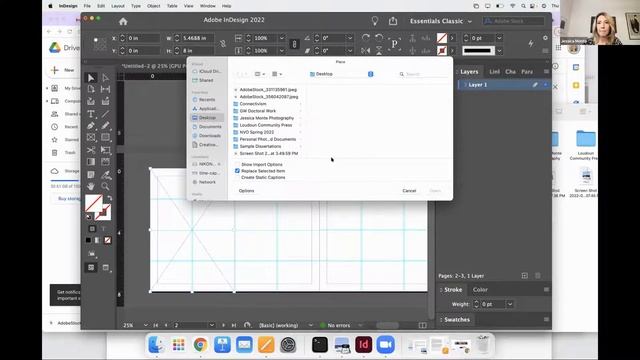Expand Layer 1 disclosure triangle

465,85
